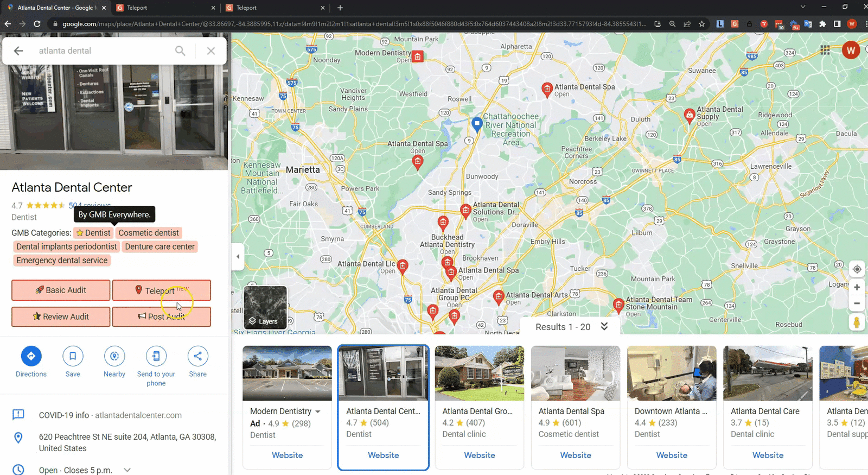Click Emergency dental service tag
This screenshot has height=475, width=868.
coord(62,260)
